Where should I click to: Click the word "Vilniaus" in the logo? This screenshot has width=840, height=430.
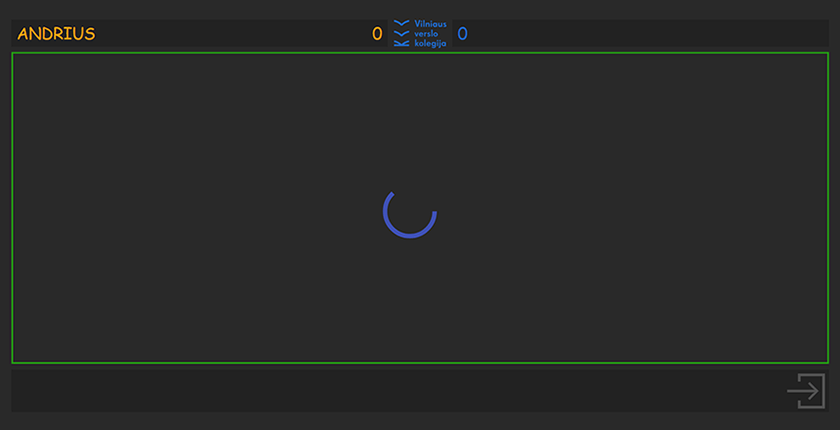point(430,24)
